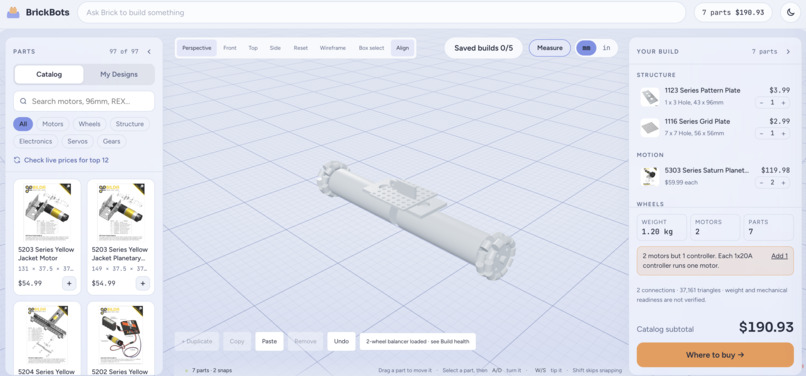Switch to the Catalog tab
Image resolution: width=806 pixels, height=376 pixels.
49,74
